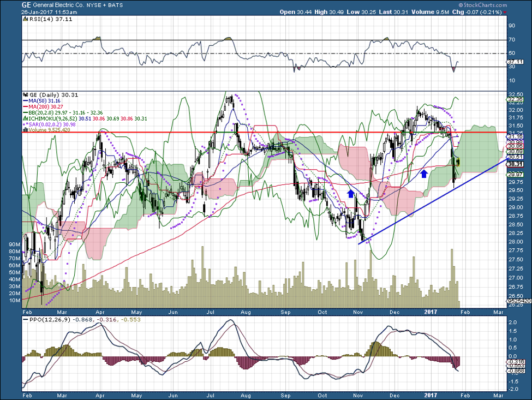This screenshot has width=532, height=400.
Task: Click the 90 level label on RSI axis
Action: click(x=512, y=26)
